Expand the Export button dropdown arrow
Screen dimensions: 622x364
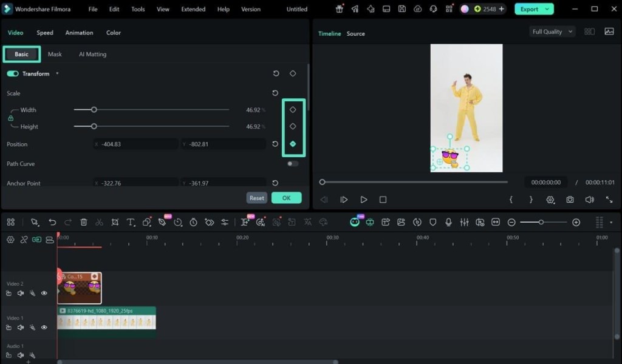[547, 9]
